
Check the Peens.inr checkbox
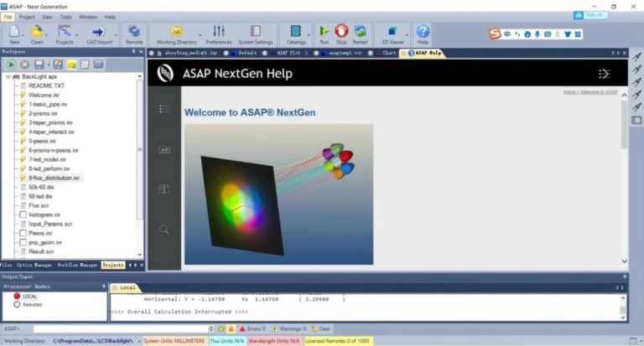(23, 233)
